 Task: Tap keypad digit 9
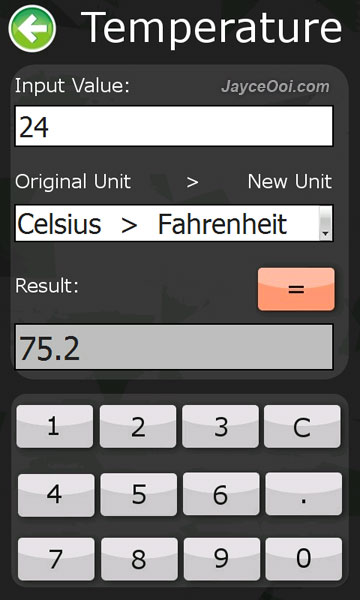[222, 559]
